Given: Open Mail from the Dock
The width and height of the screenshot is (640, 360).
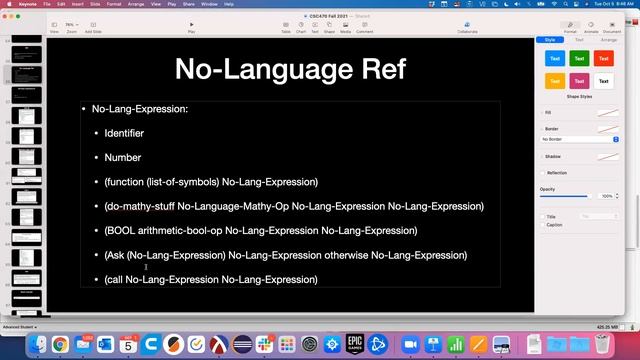Looking at the screenshot, I should (x=83, y=345).
